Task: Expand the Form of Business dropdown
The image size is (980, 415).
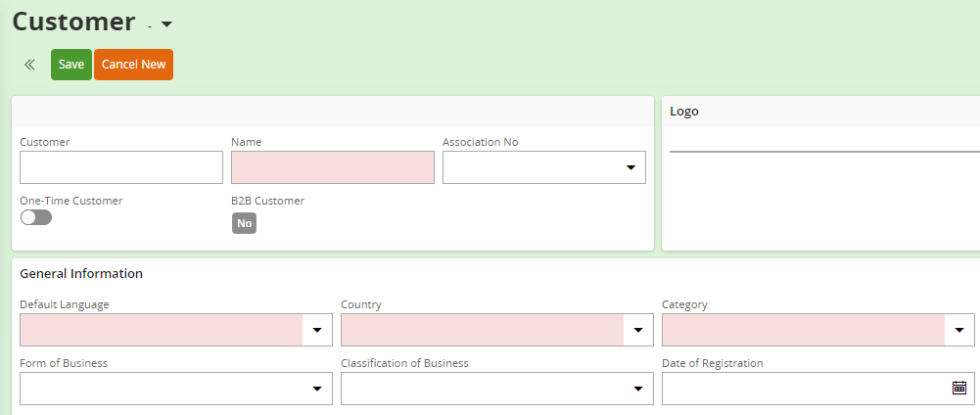Action: pyautogui.click(x=317, y=389)
